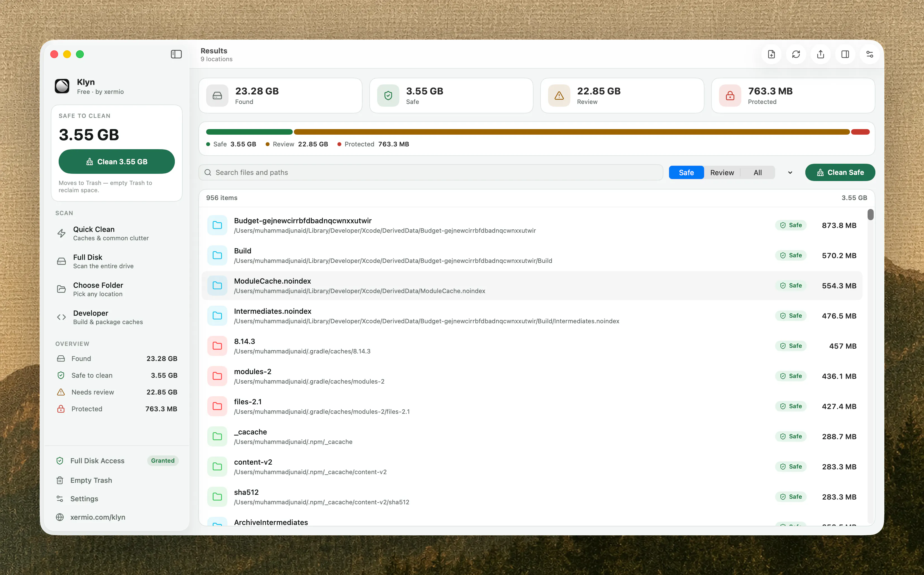
Task: Open the filter options chevron dropdown
Action: (x=790, y=173)
